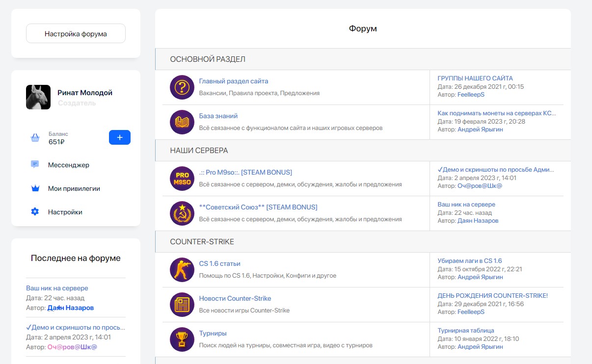Click the user avatar of Ринат Молодой
Screen dimensions: 592x364
point(38,97)
